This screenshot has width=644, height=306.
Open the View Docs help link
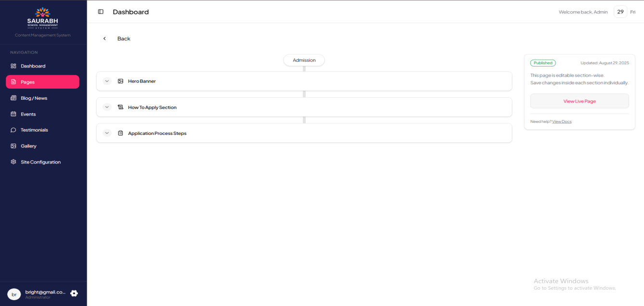tap(562, 121)
